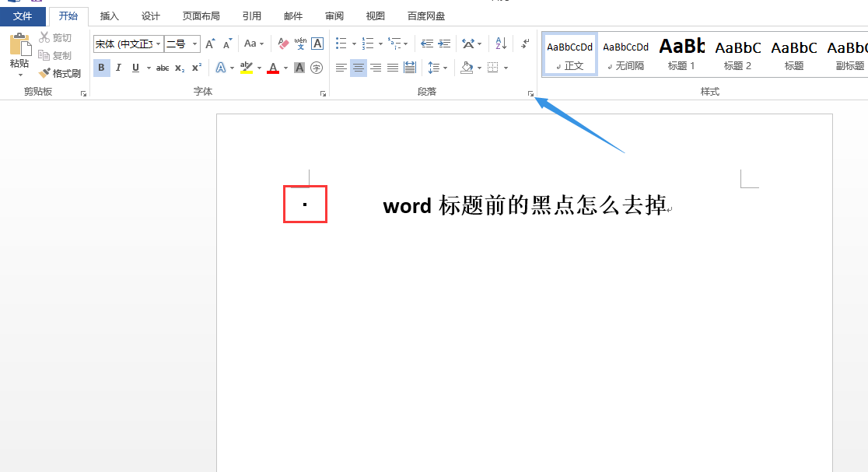Toggle show paragraph marks icon
868x472 pixels.
(525, 44)
